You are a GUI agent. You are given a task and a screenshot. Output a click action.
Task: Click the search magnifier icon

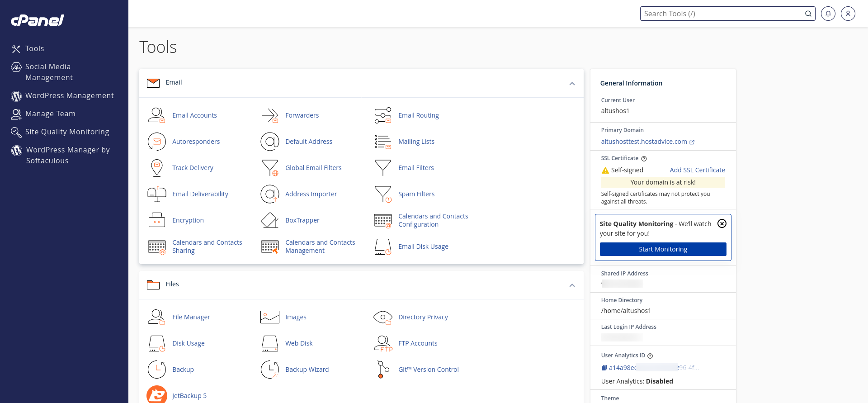coord(808,14)
